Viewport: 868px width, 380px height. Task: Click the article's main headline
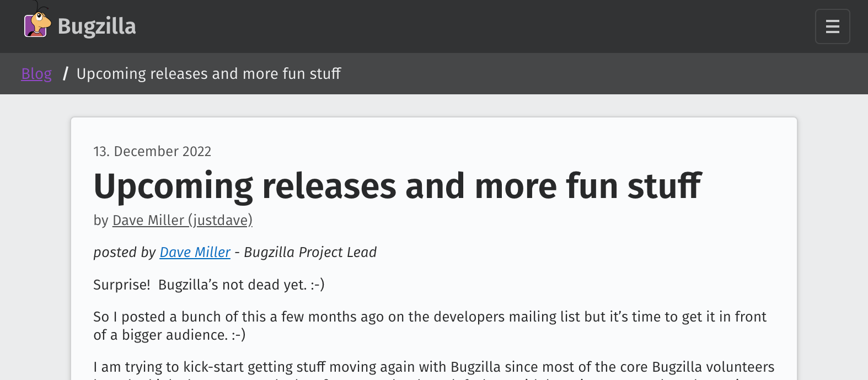(397, 186)
